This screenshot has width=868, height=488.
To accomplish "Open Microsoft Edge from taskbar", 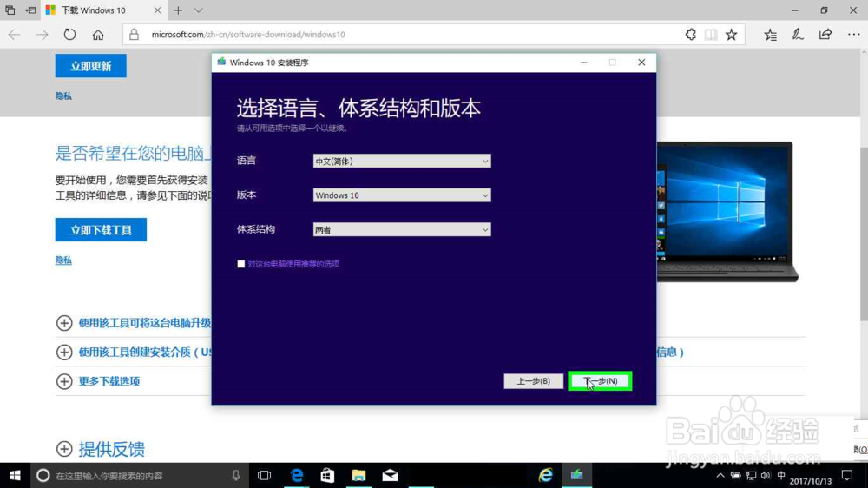I will click(x=297, y=475).
